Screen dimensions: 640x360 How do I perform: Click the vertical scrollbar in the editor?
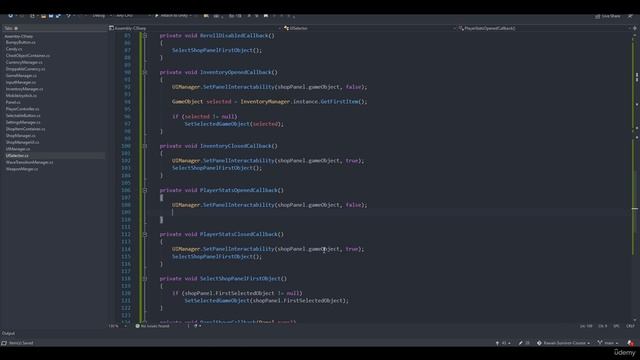pos(635,178)
